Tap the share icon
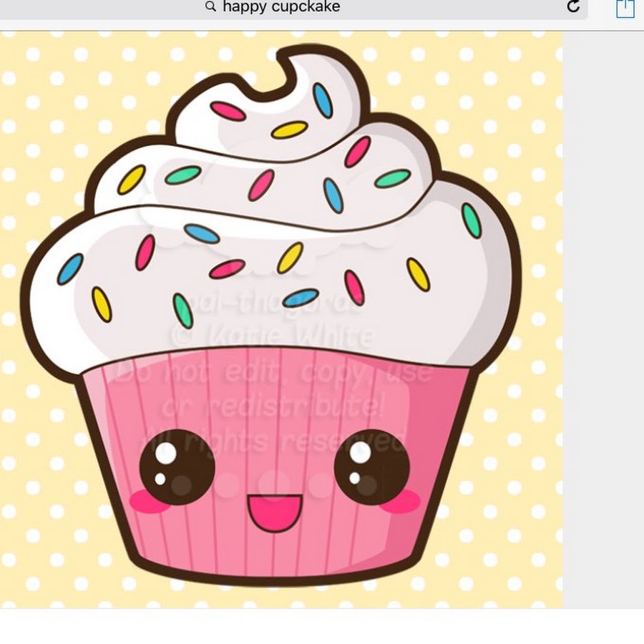Screen dimensions: 644x644 tap(625, 8)
